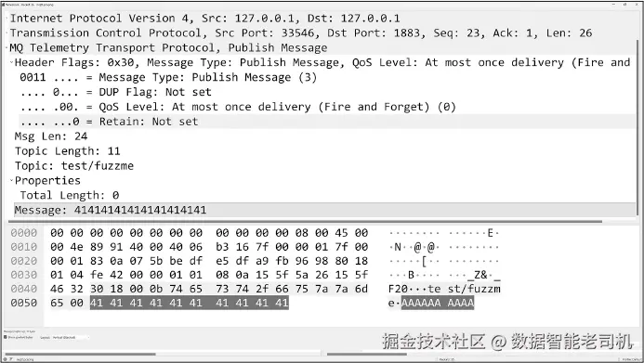This screenshot has height=363, width=644.
Task: Toggle the Show packet bytes checkbox
Action: coord(6,337)
